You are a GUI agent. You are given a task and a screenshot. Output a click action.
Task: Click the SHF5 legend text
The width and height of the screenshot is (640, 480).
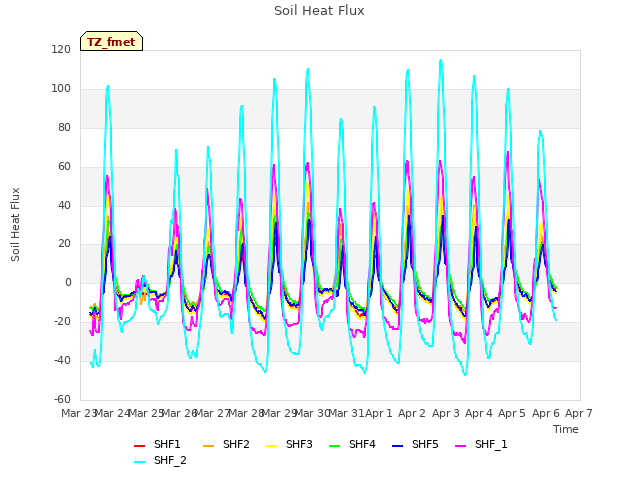pos(425,444)
